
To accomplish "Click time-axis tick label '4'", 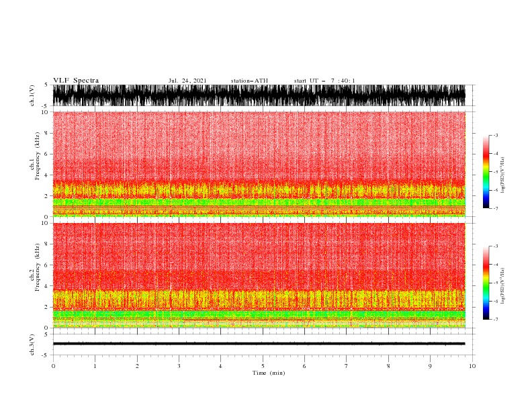I will point(220,366).
